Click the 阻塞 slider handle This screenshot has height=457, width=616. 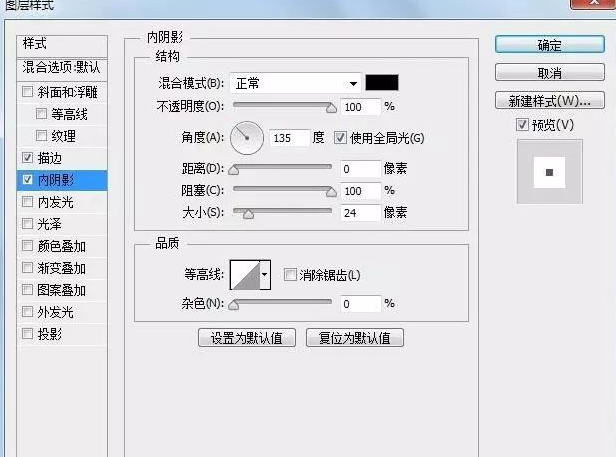(x=332, y=192)
